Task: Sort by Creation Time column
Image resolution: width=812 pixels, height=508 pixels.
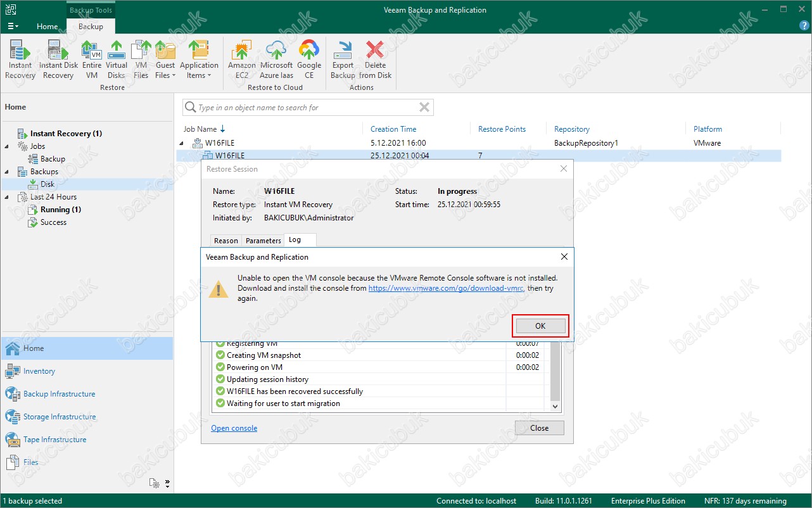Action: (393, 129)
